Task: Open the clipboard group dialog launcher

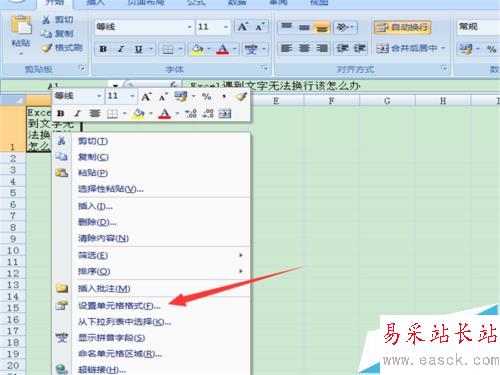Action: pos(81,68)
